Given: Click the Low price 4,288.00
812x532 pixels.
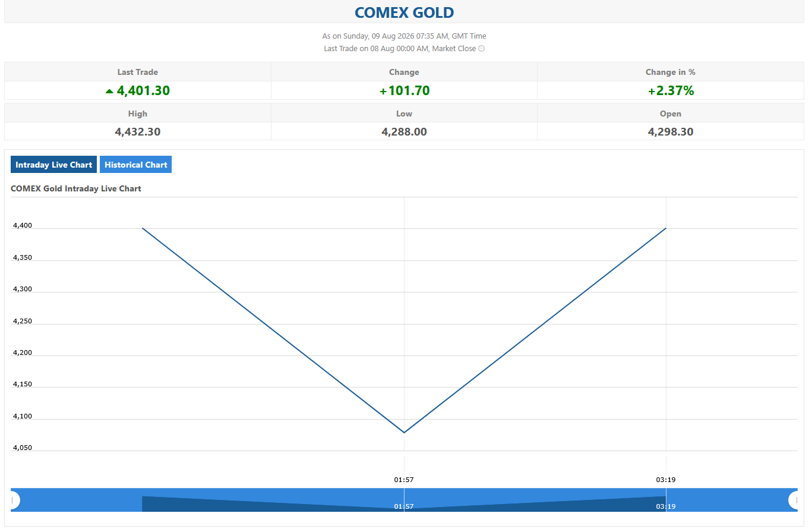Looking at the screenshot, I should [x=404, y=131].
